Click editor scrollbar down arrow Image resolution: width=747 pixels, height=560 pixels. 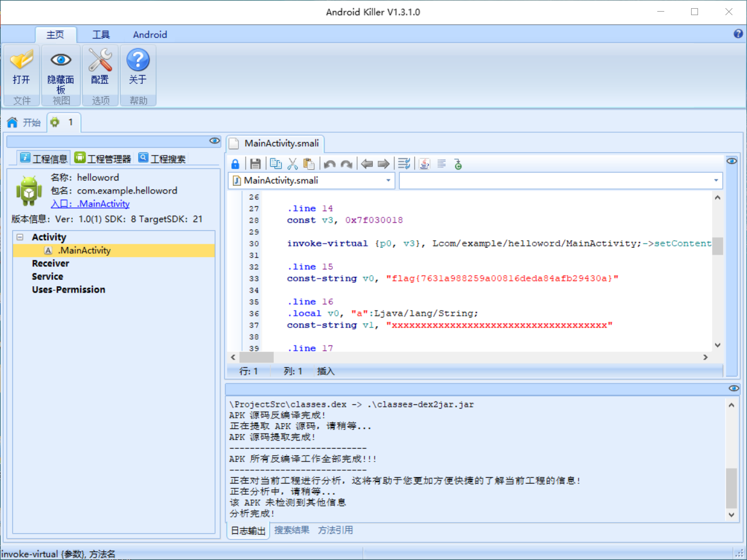[717, 345]
